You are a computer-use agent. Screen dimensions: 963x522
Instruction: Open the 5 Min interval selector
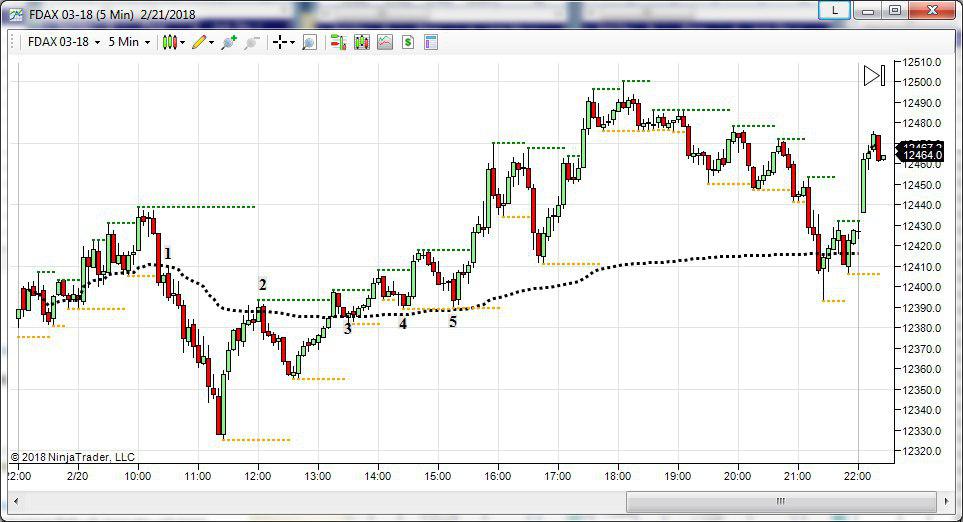(x=129, y=42)
